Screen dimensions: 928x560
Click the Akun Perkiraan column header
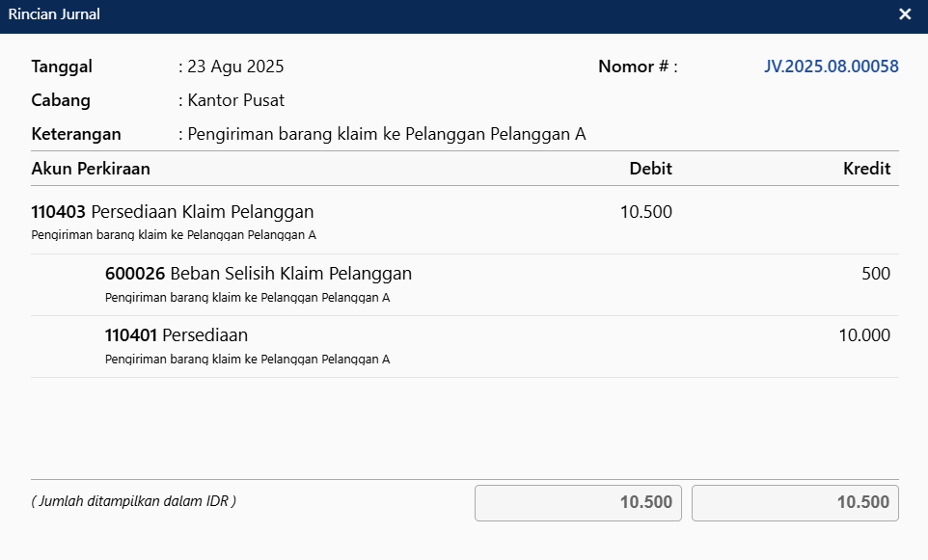tap(91, 169)
